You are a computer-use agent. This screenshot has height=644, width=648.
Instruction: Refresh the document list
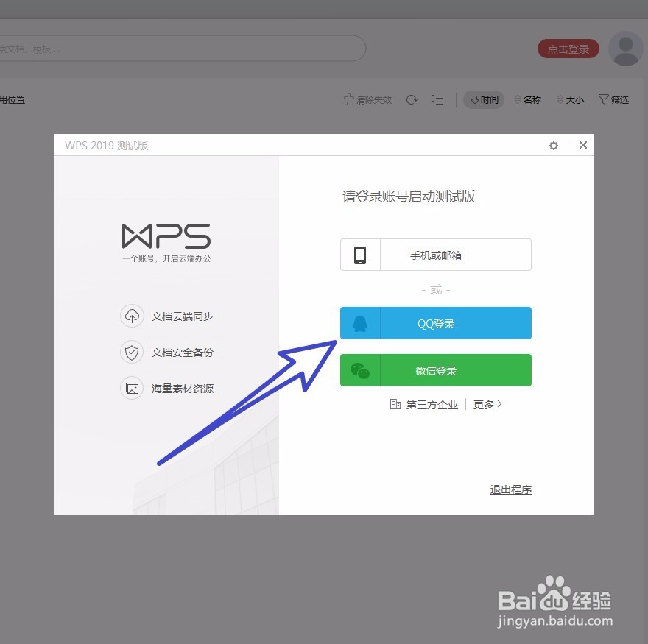point(412,99)
